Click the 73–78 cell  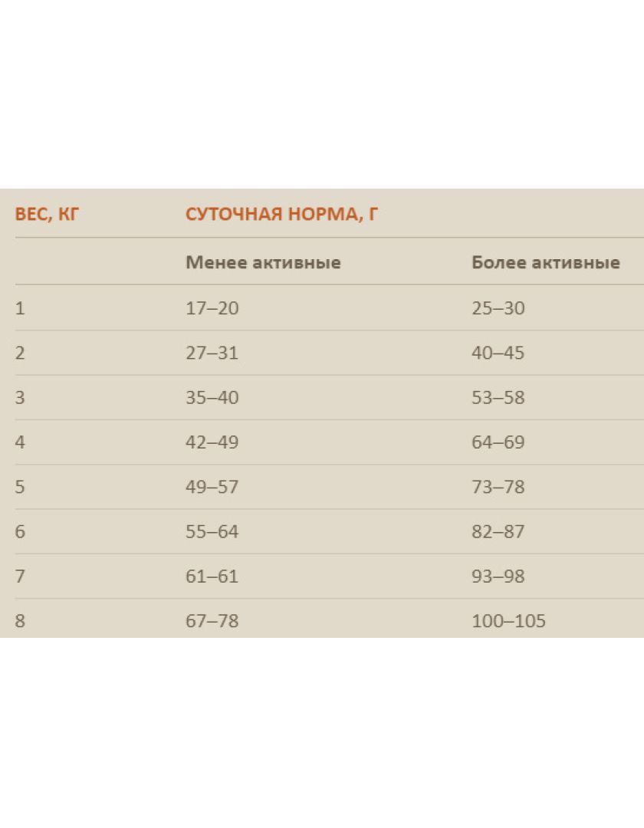coord(498,486)
